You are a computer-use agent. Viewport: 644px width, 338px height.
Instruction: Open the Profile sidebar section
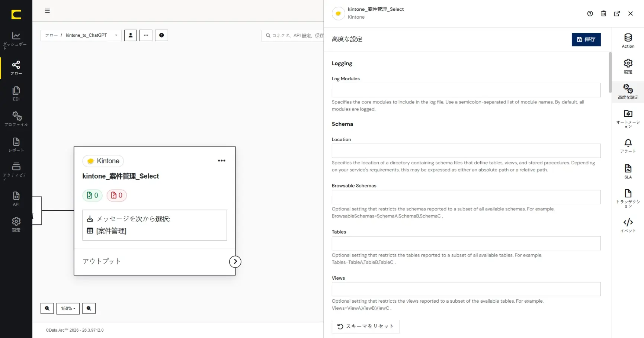coord(16,119)
